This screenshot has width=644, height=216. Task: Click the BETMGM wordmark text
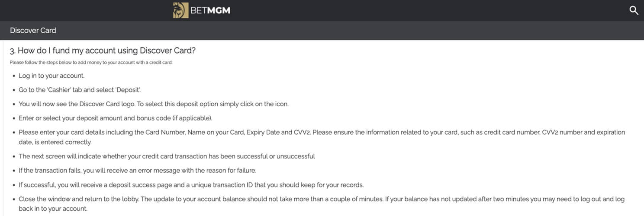(x=210, y=10)
